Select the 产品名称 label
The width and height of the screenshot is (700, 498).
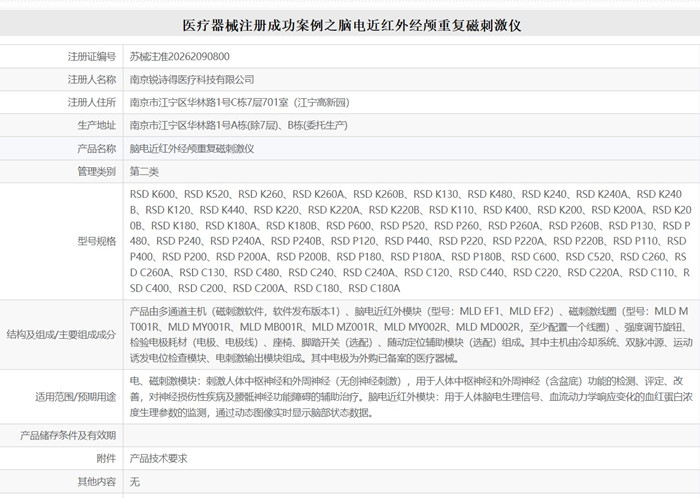[x=96, y=149]
